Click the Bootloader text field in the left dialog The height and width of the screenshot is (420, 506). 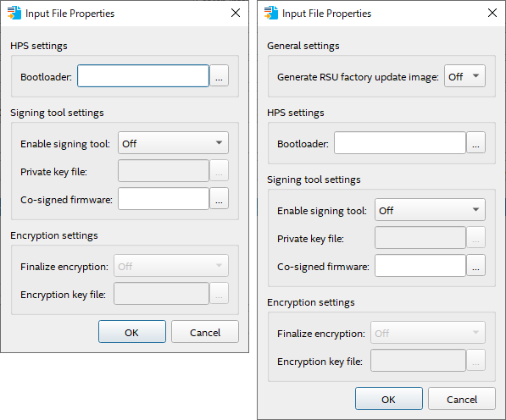pyautogui.click(x=143, y=75)
